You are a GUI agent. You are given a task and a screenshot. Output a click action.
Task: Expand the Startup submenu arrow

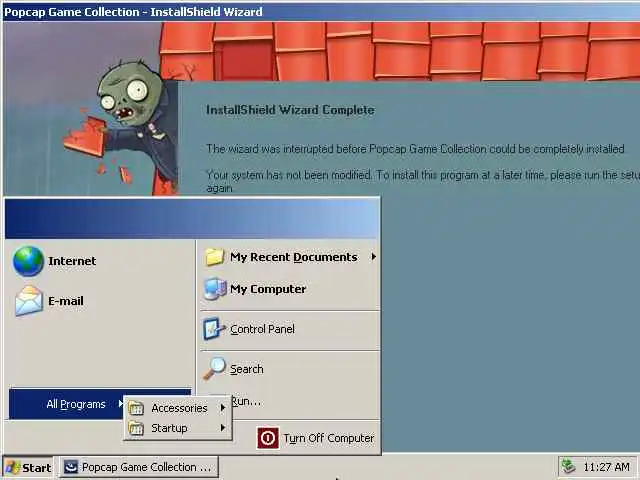[223, 428]
